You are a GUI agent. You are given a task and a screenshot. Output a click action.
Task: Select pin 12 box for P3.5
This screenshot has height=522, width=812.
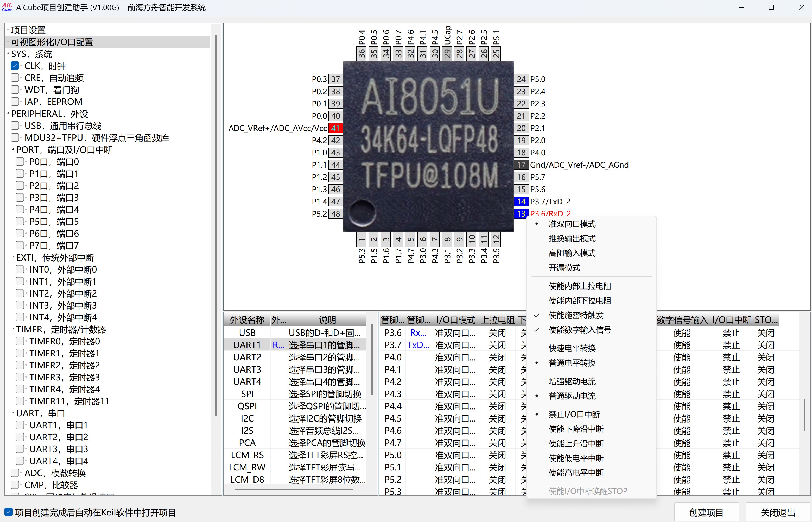pos(496,239)
